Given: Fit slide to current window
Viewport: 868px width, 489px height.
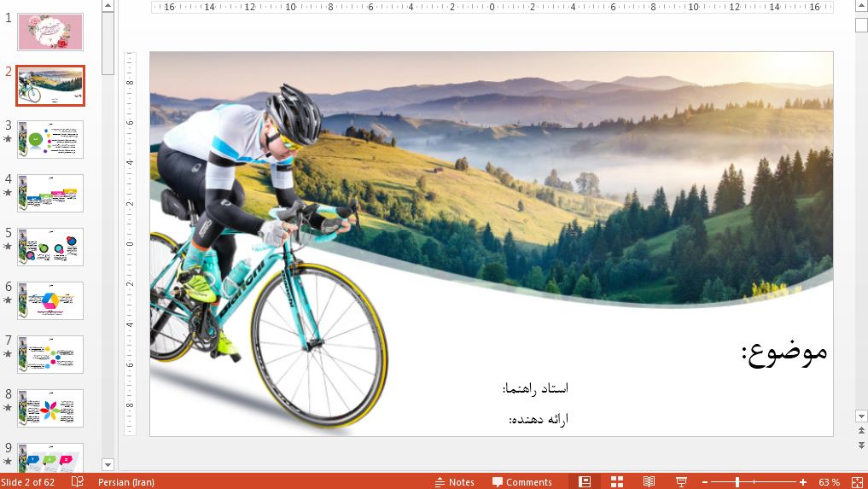Looking at the screenshot, I should point(855,482).
